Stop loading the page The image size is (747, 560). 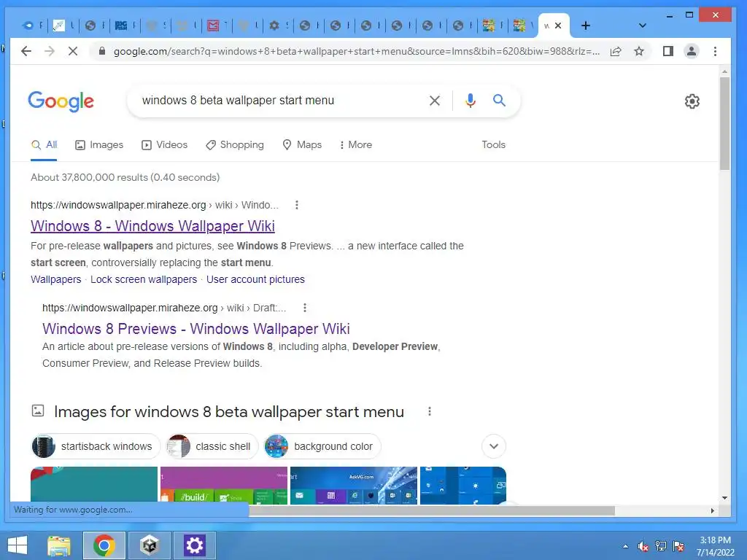[73, 51]
